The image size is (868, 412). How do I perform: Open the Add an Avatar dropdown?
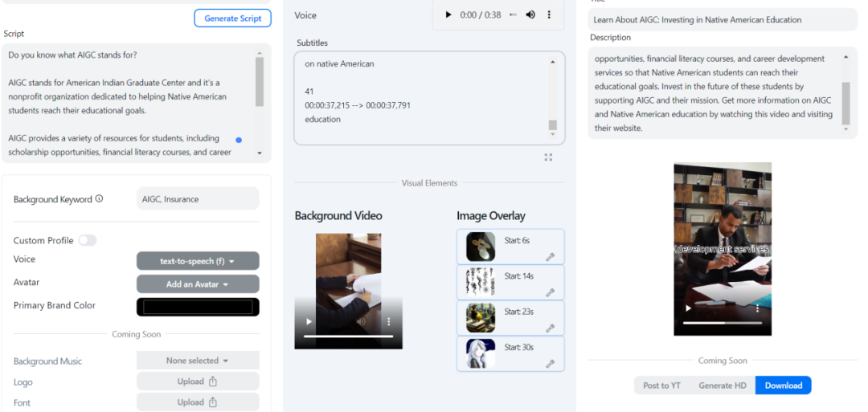tap(198, 284)
